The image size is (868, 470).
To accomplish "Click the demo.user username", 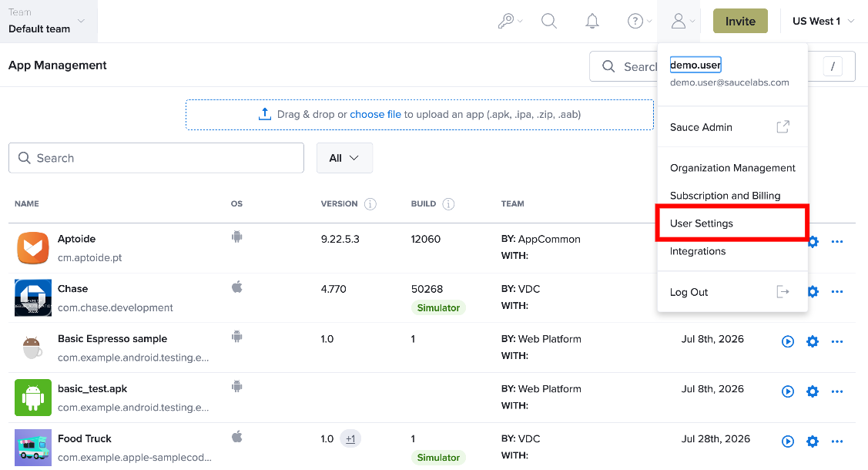I will [x=695, y=65].
